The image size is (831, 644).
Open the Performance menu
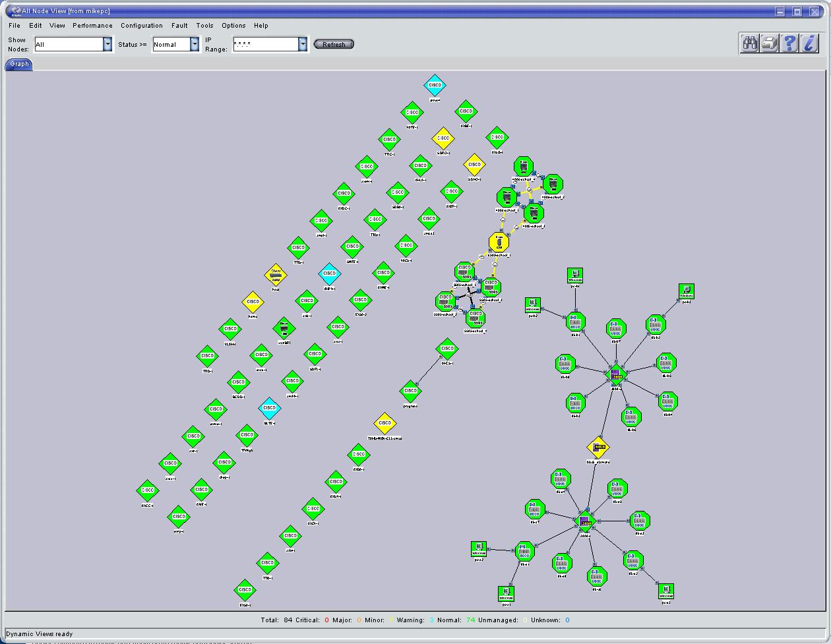(92, 26)
